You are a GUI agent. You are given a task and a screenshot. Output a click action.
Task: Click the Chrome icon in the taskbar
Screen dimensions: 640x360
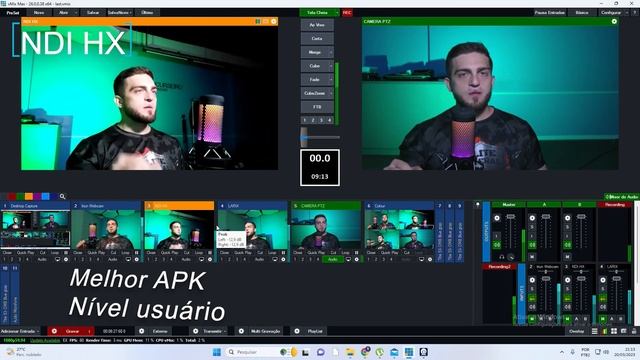pyautogui.click(x=365, y=352)
